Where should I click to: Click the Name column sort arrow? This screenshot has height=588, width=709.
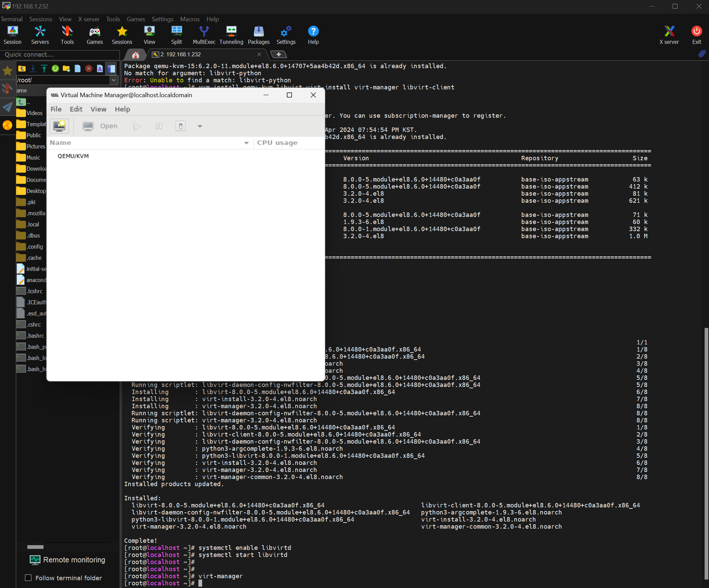(246, 143)
